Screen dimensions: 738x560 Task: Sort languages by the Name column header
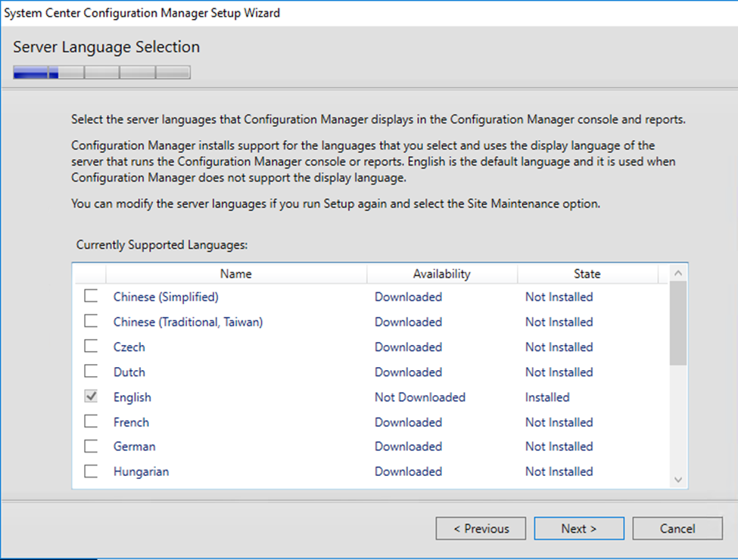[x=236, y=274]
